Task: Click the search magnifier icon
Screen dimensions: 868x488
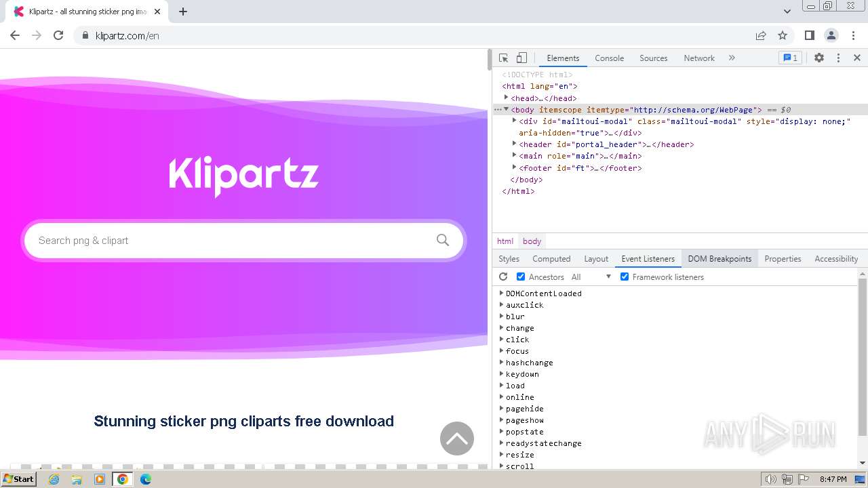Action: 443,240
